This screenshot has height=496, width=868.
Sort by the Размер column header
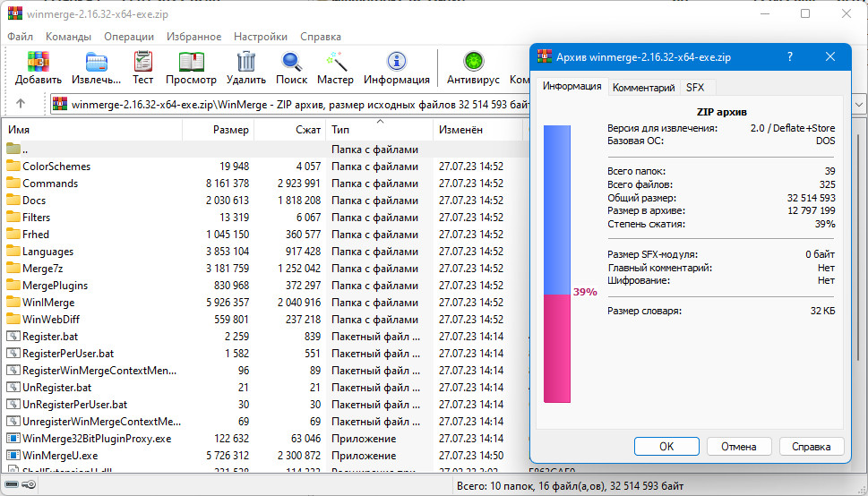[218, 130]
